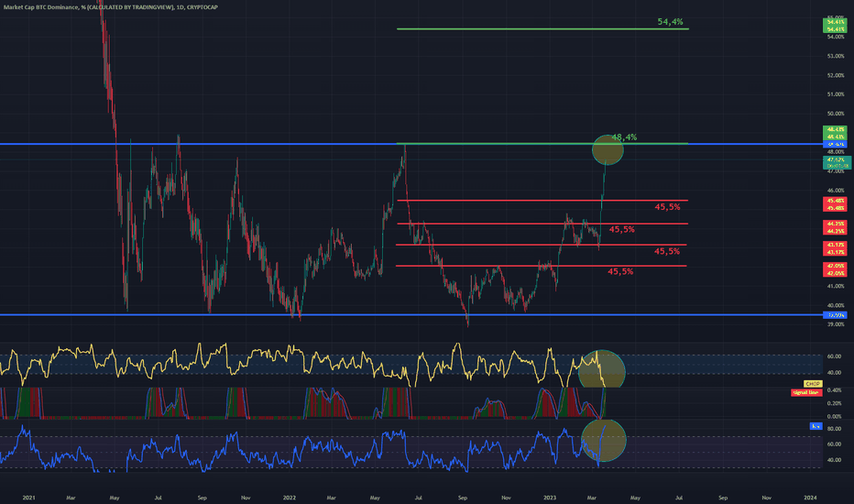Image resolution: width=854 pixels, height=504 pixels.
Task: Select the blue K indicator label
Action: (x=816, y=426)
